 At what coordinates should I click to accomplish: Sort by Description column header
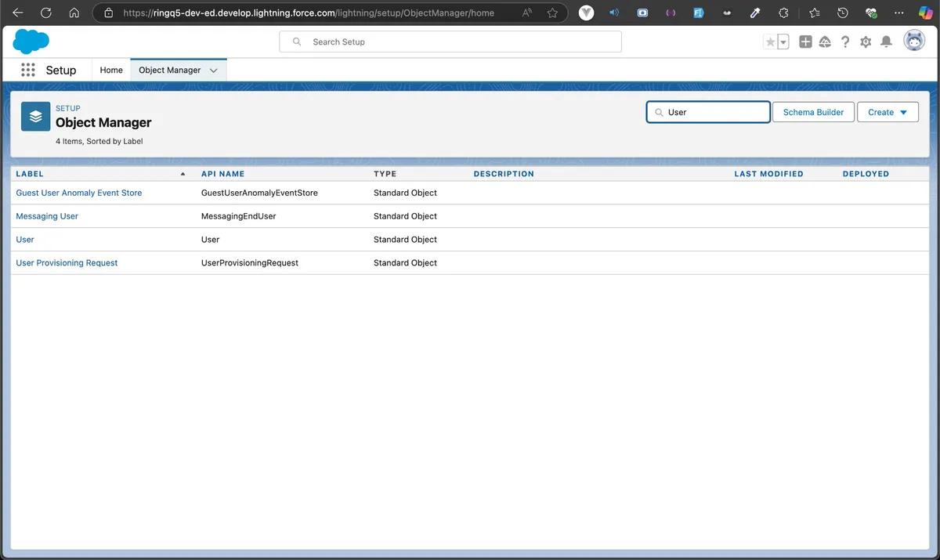pos(504,174)
